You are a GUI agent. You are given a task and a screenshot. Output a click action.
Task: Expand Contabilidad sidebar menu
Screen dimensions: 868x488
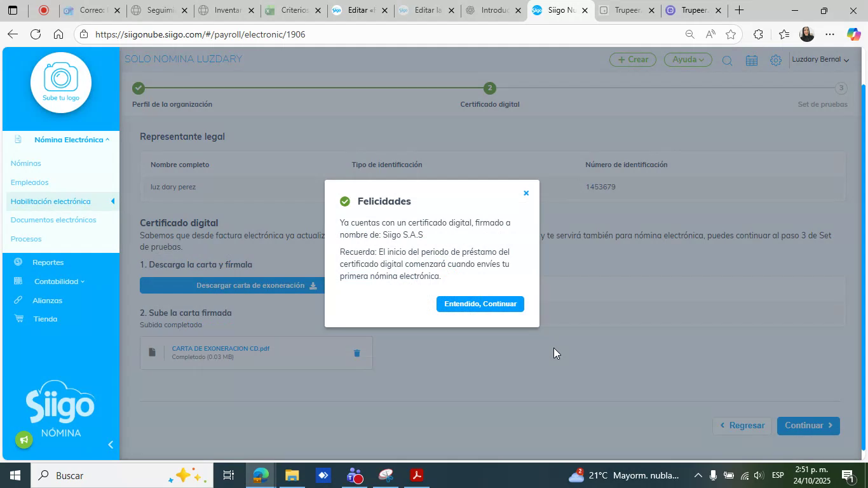(x=59, y=281)
